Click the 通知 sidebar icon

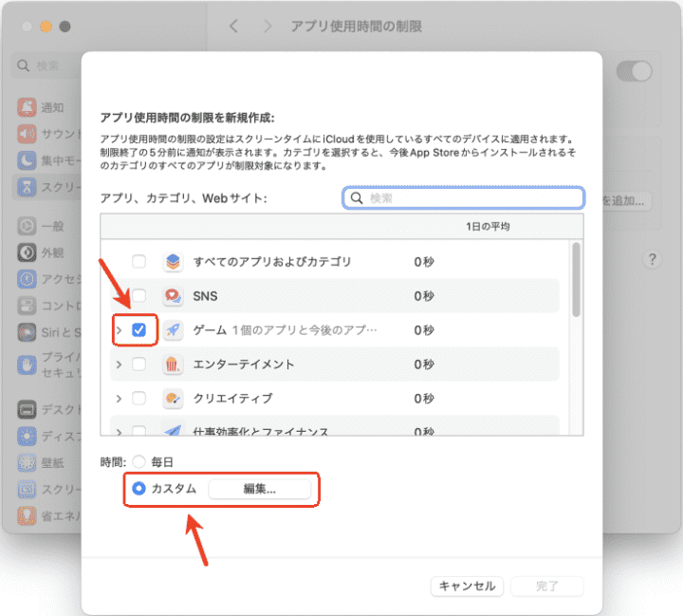tap(27, 107)
